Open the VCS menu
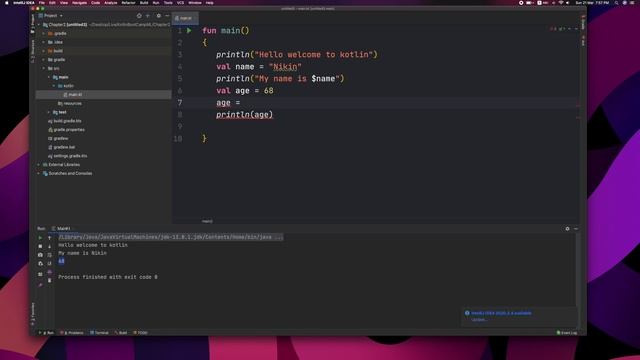Viewport: 640px width, 360px height. [x=180, y=3]
